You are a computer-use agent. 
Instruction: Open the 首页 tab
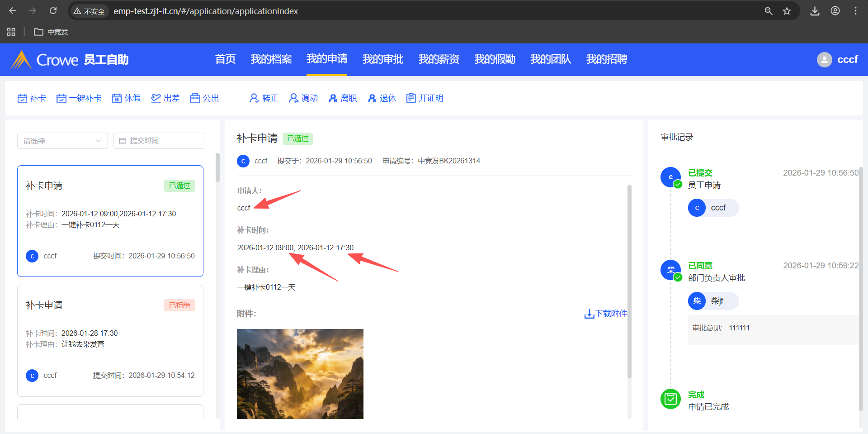(x=225, y=59)
